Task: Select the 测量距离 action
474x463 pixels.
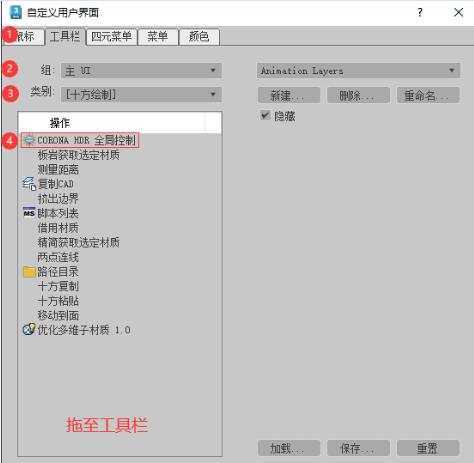Action: [58, 170]
